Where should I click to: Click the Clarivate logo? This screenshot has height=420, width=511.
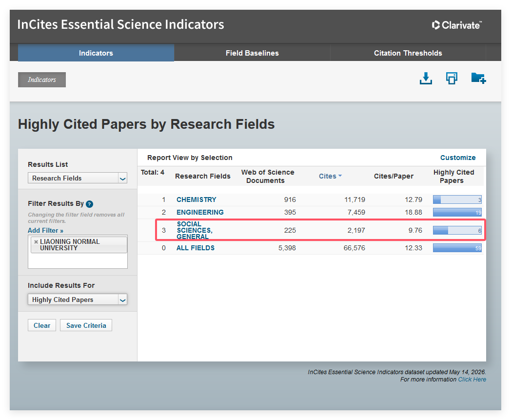[456, 25]
